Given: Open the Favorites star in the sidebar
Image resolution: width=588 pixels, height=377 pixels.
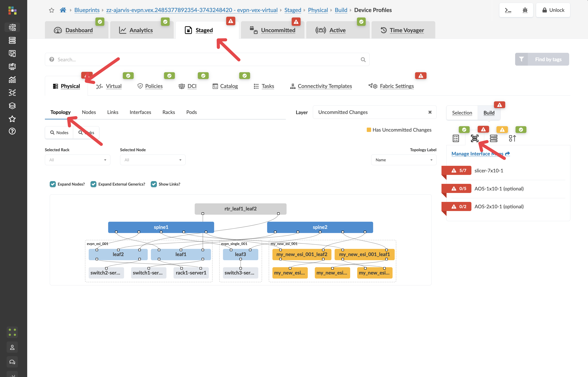Looking at the screenshot, I should (x=12, y=119).
